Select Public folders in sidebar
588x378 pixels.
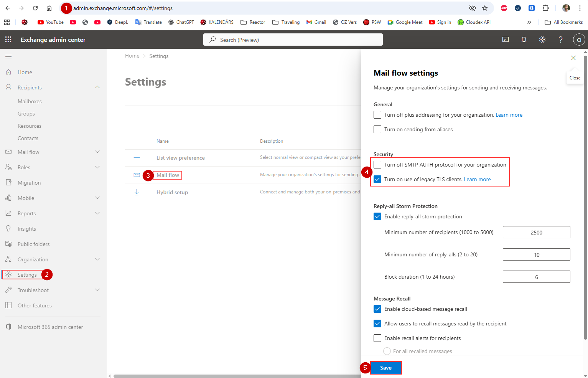point(33,244)
